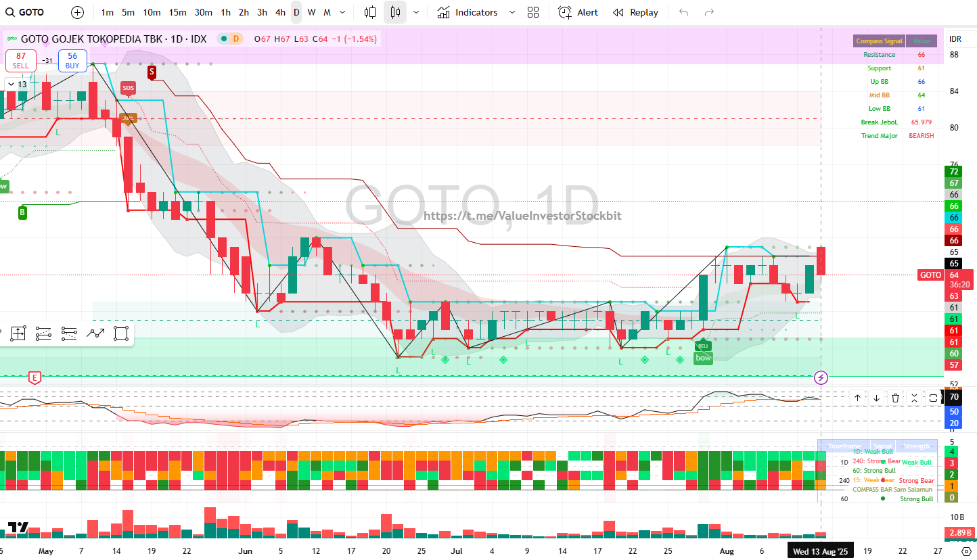Select the Daily (D) timeframe
The image size is (977, 560).
pyautogui.click(x=296, y=12)
